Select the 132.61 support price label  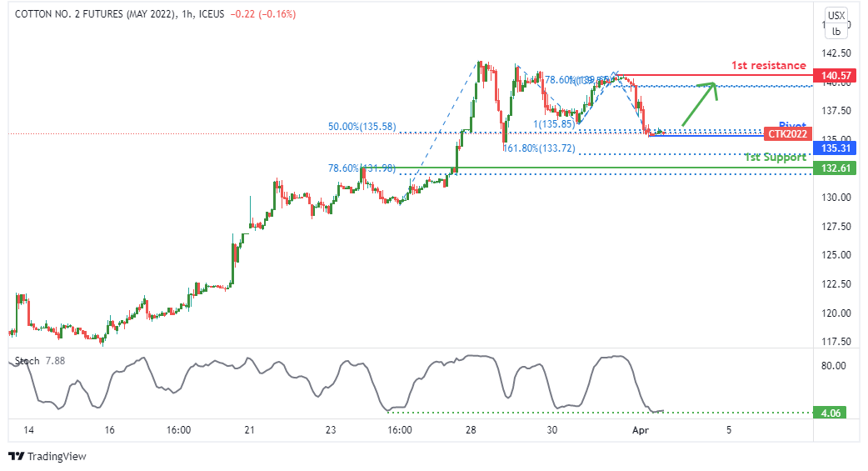[836, 168]
